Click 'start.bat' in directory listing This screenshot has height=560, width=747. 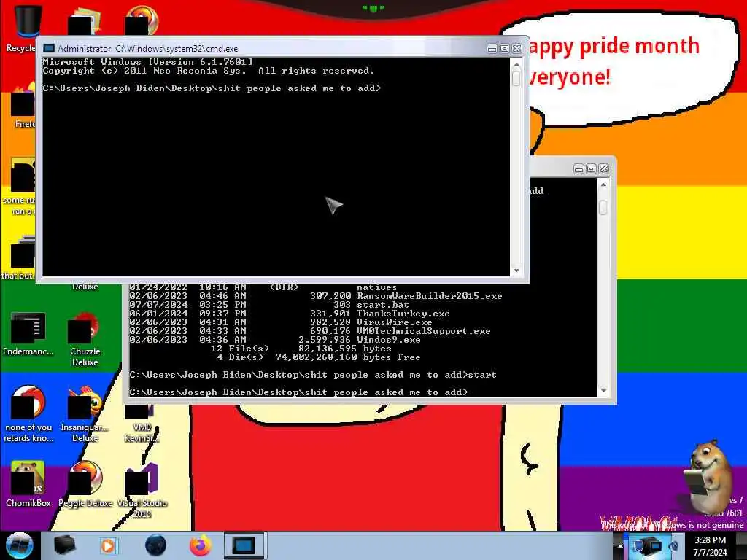pyautogui.click(x=382, y=305)
